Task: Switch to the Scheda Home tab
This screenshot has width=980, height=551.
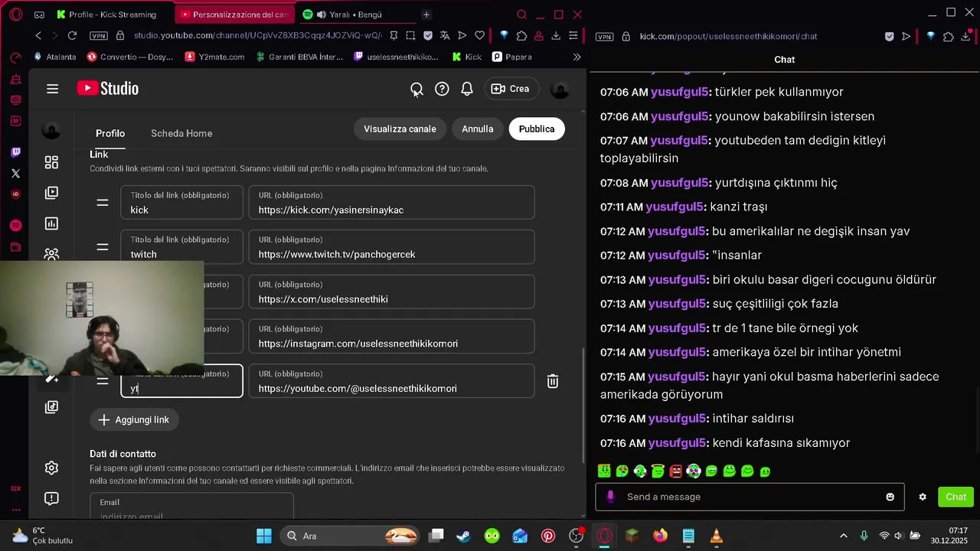Action: click(x=181, y=133)
